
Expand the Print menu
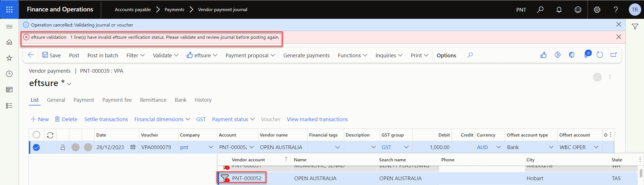click(419, 55)
